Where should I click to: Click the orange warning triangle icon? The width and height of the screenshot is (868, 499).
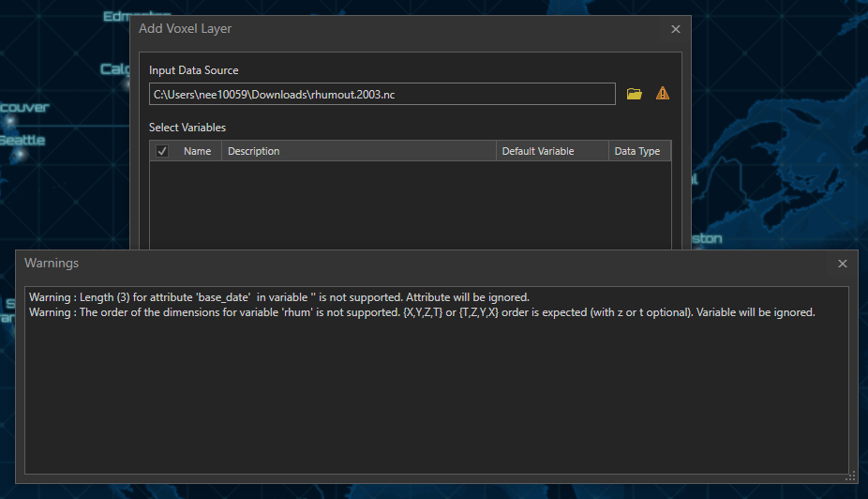[663, 94]
